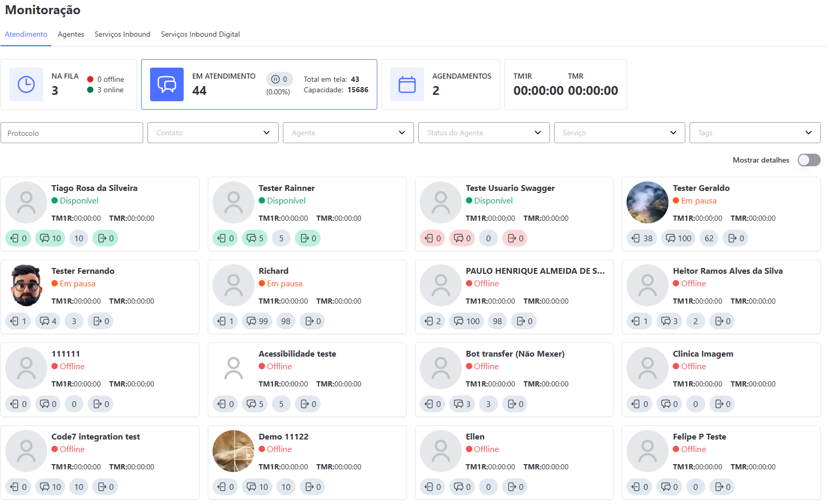Click Teste Usuario Swagger's red logout badge
This screenshot has height=504, width=827.
click(x=514, y=238)
